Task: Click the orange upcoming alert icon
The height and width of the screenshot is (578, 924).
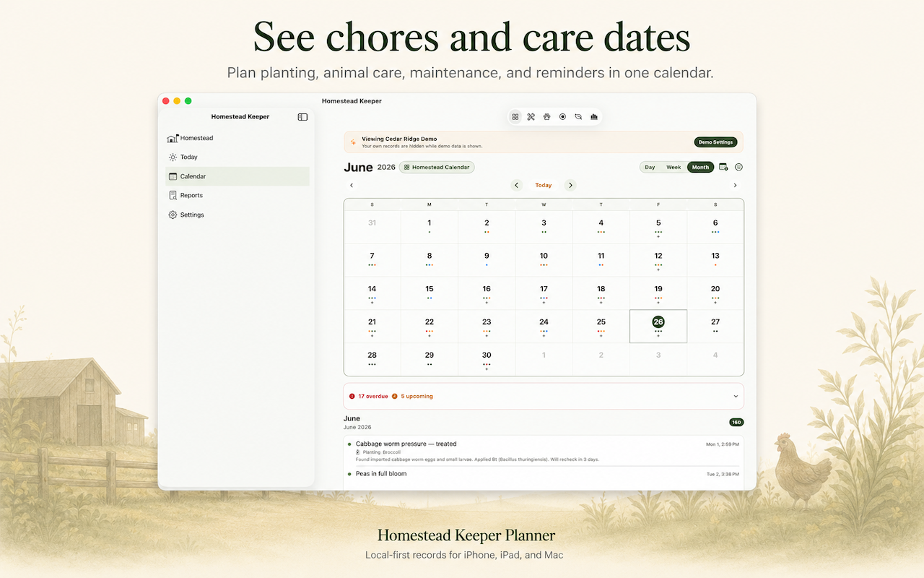Action: (x=395, y=396)
